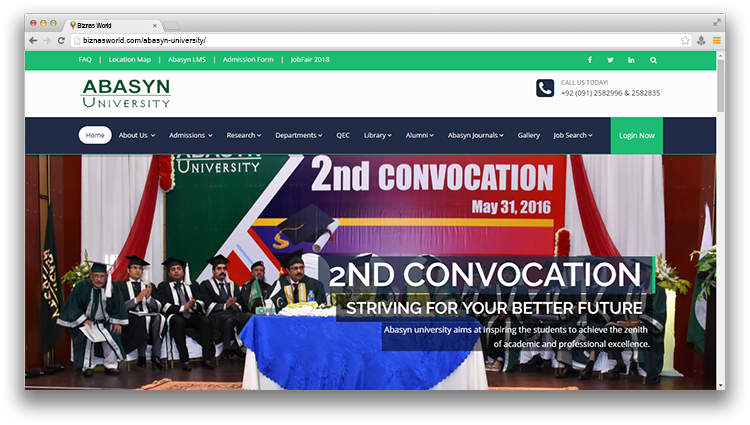This screenshot has width=750, height=425.
Task: Open the FAQ link
Action: point(85,60)
